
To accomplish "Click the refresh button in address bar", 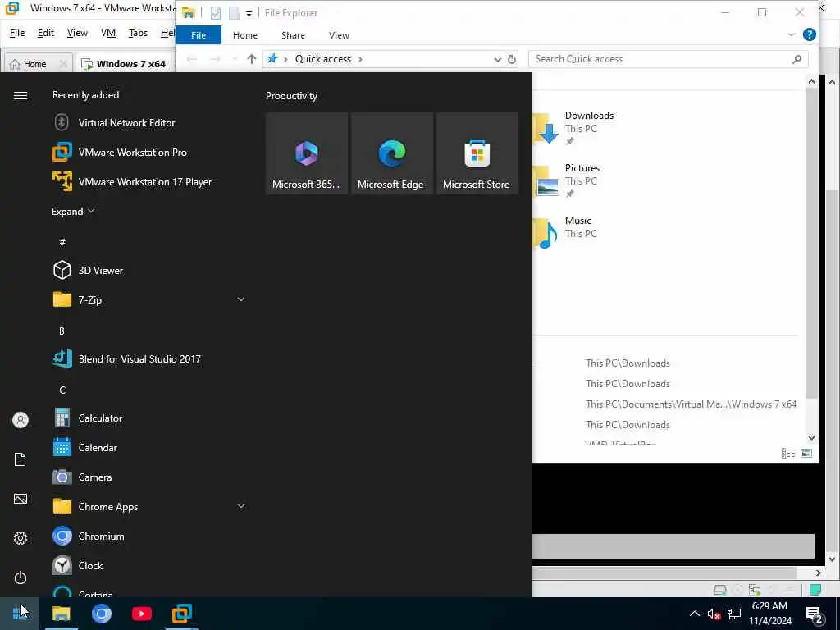I will 512,59.
